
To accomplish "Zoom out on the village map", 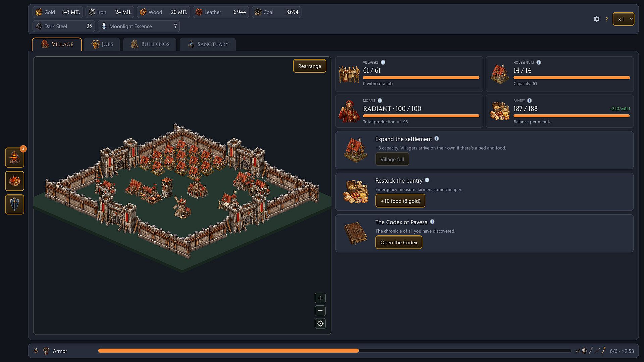I will pyautogui.click(x=320, y=311).
